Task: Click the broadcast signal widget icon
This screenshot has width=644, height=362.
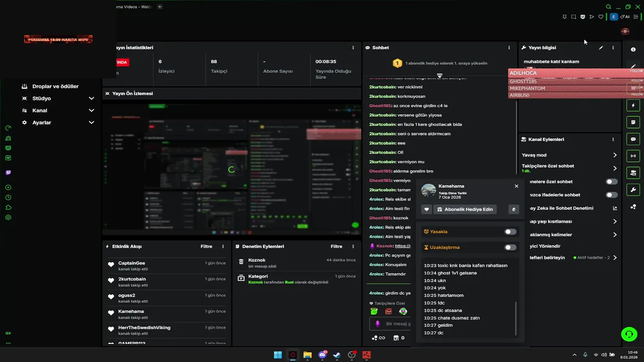Action: coord(633,156)
